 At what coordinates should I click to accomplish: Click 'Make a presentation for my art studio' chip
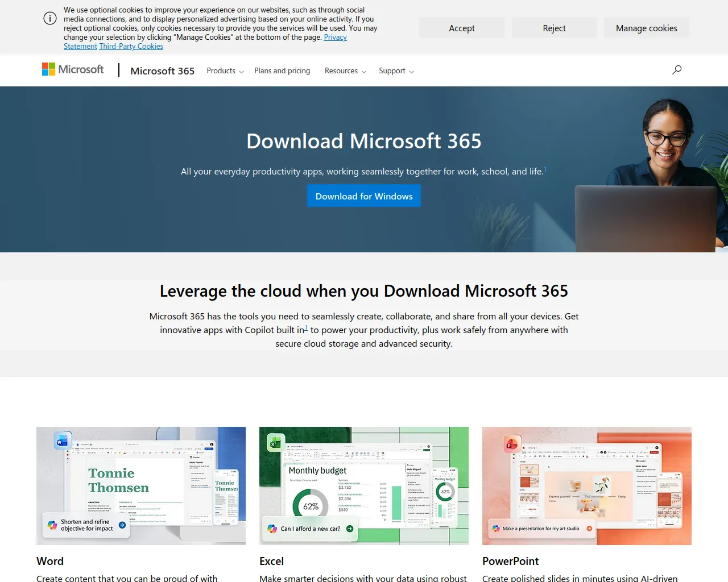point(543,529)
